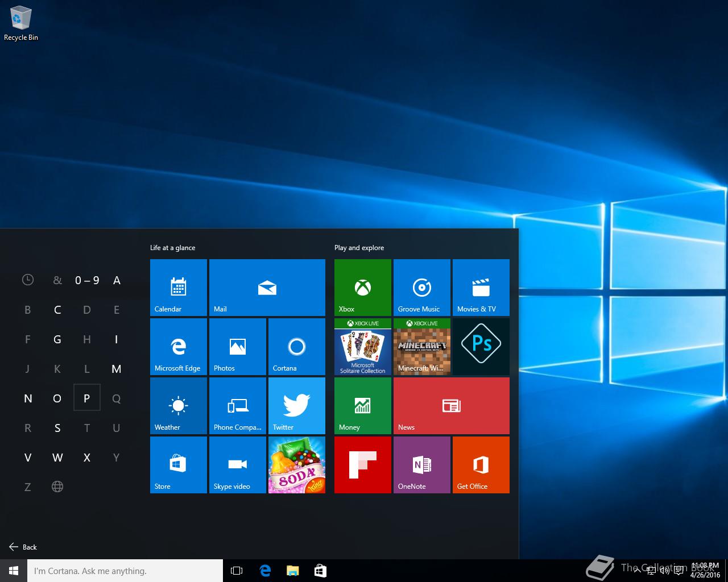This screenshot has height=582, width=728.
Task: Jump to apps starting with O
Action: click(57, 398)
